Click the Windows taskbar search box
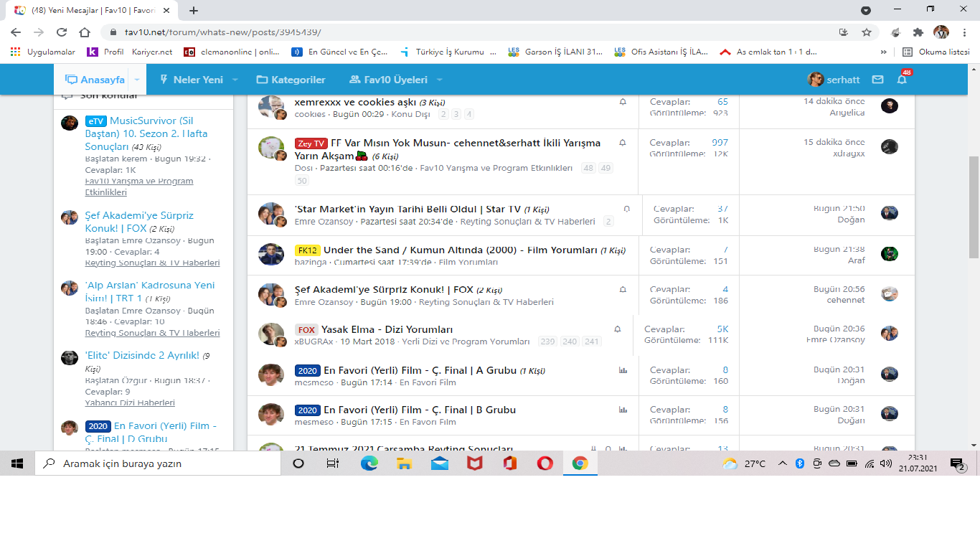The height and width of the screenshot is (551, 980). (158, 463)
